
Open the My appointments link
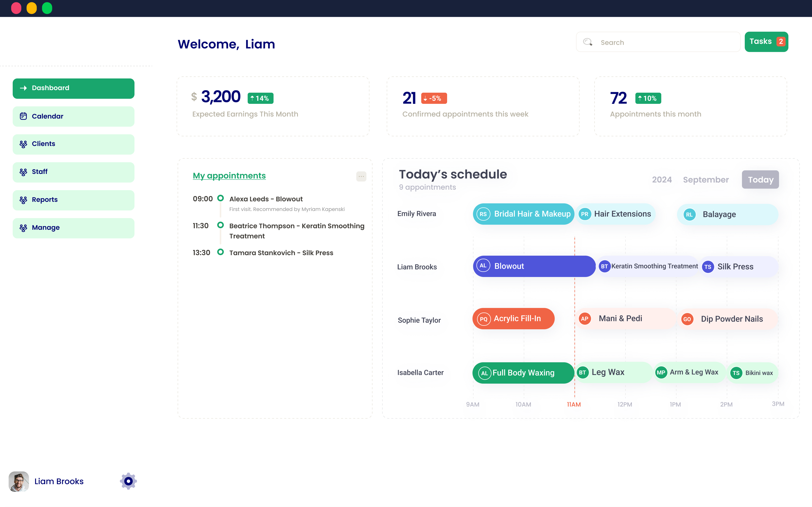click(229, 175)
